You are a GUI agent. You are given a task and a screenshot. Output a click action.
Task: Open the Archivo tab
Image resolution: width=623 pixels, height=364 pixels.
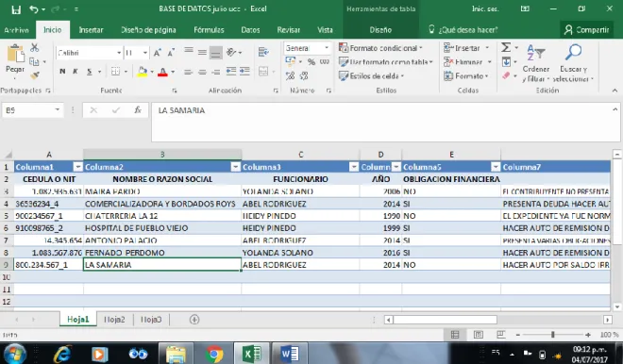click(16, 30)
